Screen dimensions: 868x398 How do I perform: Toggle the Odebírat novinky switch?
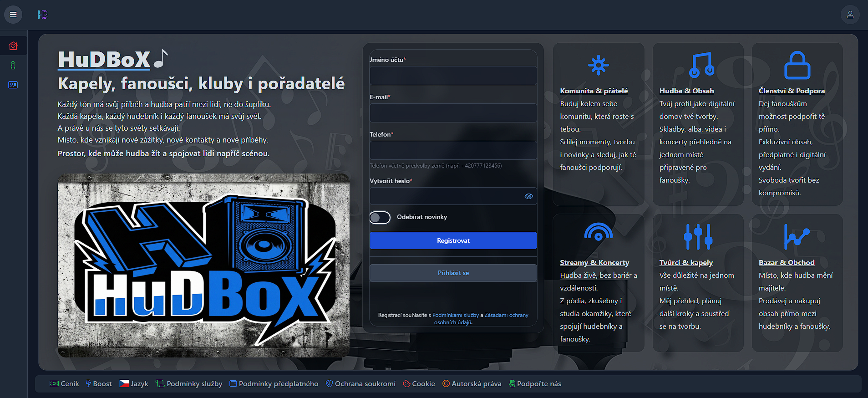380,218
